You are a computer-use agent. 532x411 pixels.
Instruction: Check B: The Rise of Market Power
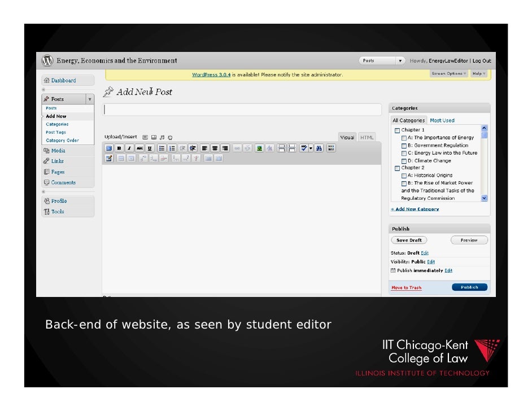[x=404, y=183]
